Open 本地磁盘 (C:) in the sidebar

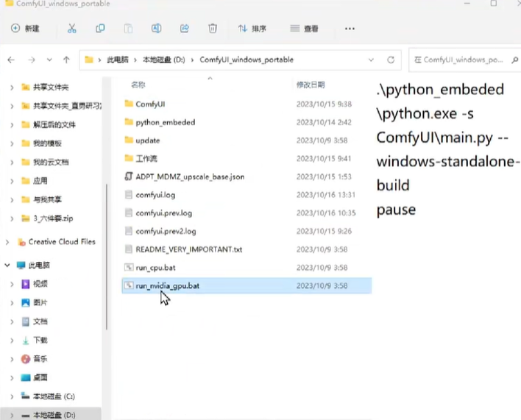54,396
